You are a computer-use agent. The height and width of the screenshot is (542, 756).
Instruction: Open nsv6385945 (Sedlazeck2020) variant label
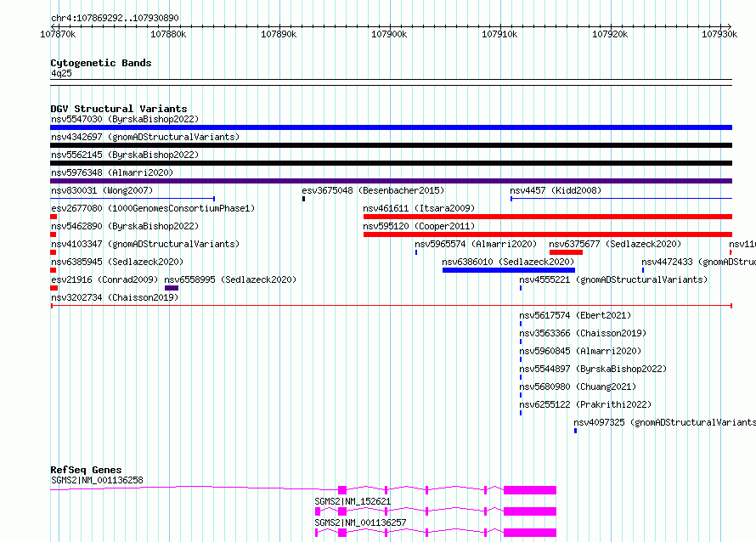pyautogui.click(x=117, y=262)
